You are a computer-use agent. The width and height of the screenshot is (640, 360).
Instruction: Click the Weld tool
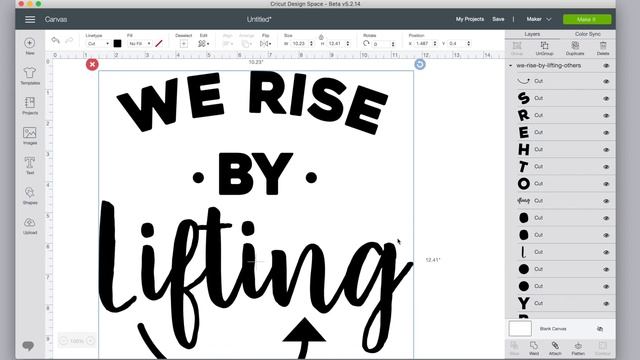pos(534,348)
